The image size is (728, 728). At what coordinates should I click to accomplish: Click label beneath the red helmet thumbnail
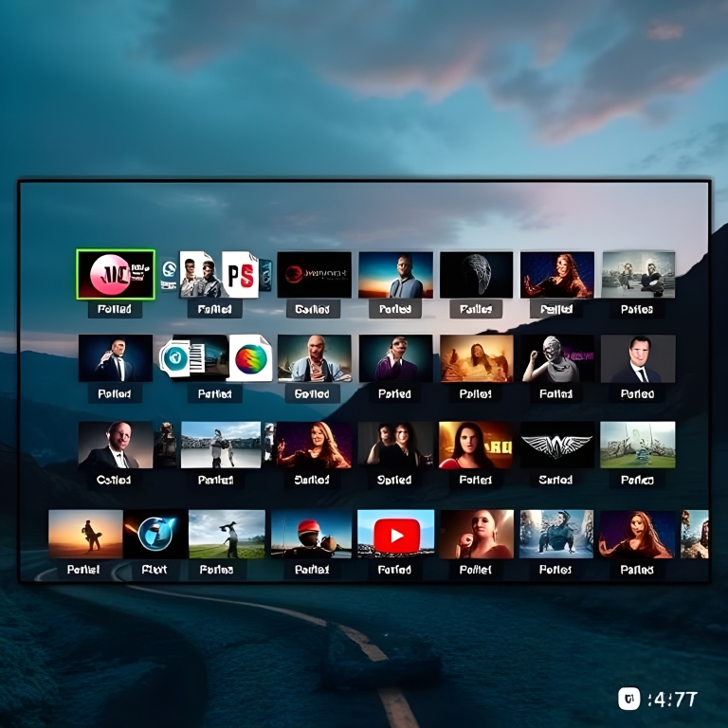pyautogui.click(x=312, y=569)
